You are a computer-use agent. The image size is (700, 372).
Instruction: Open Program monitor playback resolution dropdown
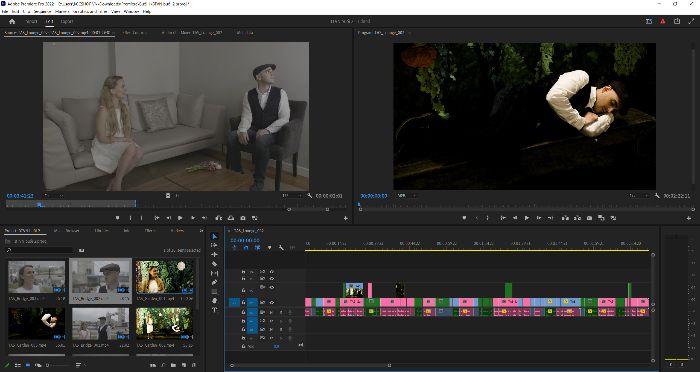(x=639, y=196)
